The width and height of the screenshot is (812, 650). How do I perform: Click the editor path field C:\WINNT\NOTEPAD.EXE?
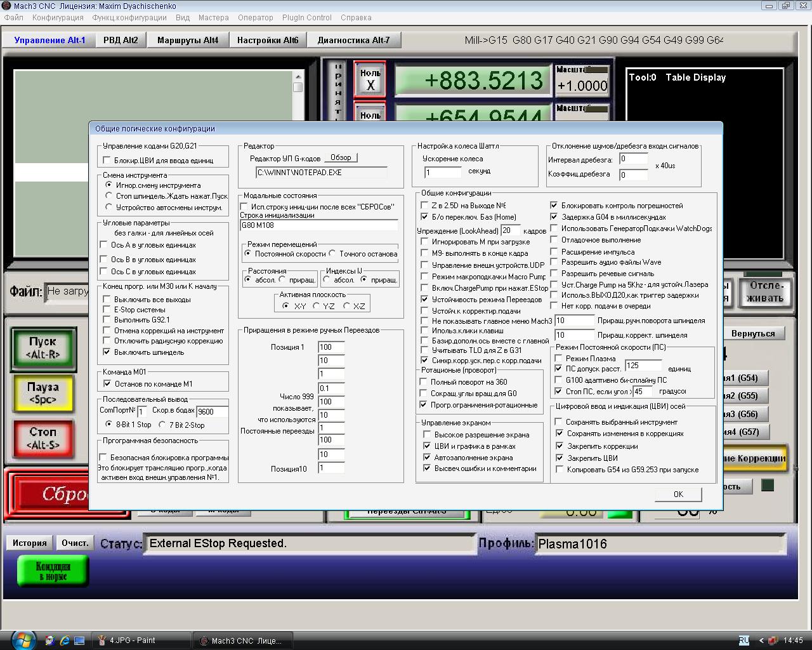[321, 173]
